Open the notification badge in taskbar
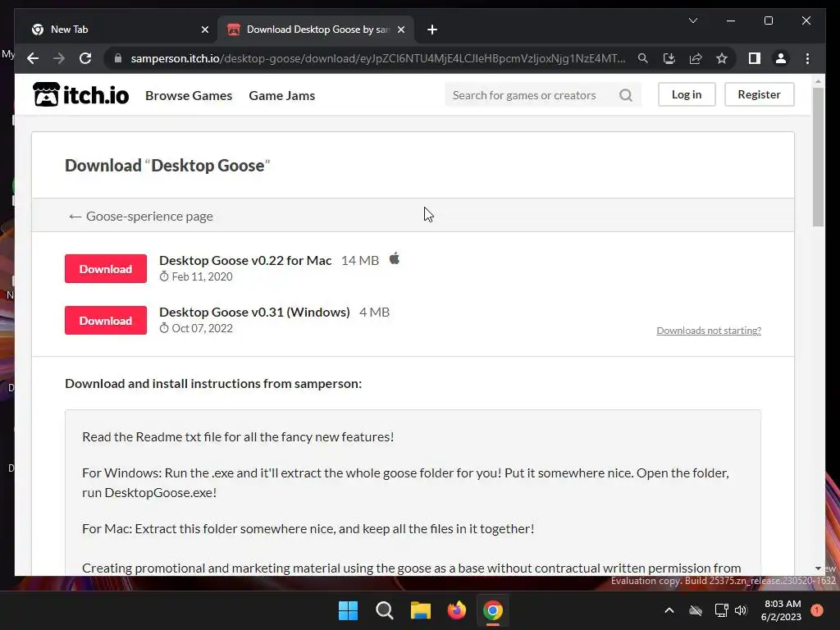 click(817, 610)
